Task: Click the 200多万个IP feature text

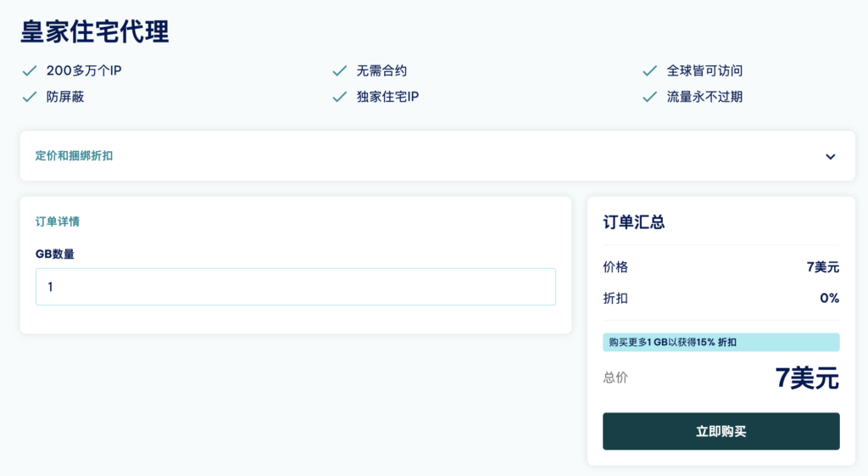Action: pos(84,70)
